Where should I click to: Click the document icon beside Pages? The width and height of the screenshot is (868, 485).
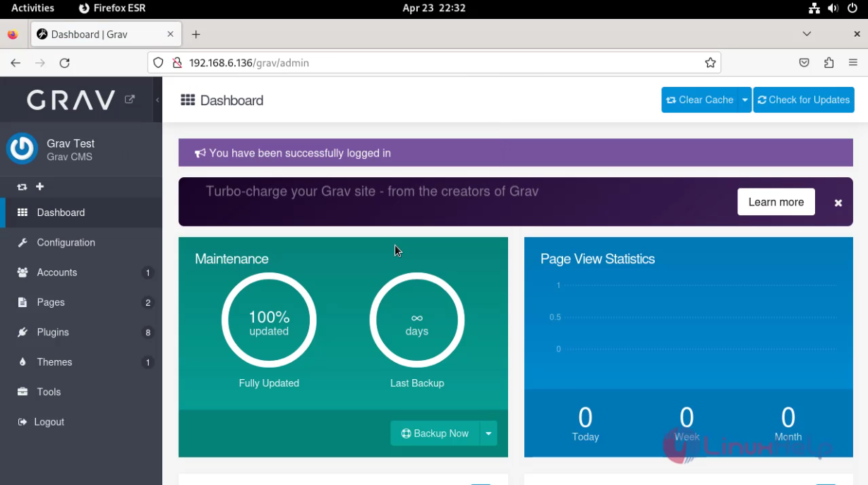click(x=22, y=302)
